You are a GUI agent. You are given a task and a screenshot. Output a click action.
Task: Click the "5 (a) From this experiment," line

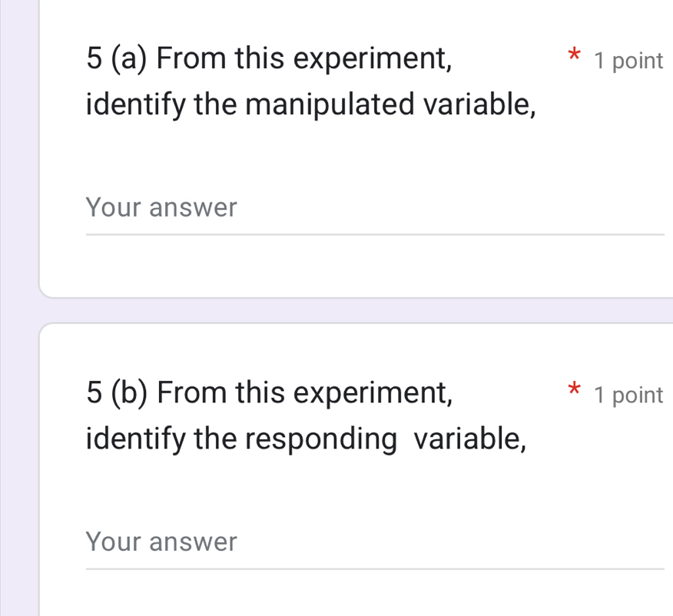pyautogui.click(x=269, y=58)
